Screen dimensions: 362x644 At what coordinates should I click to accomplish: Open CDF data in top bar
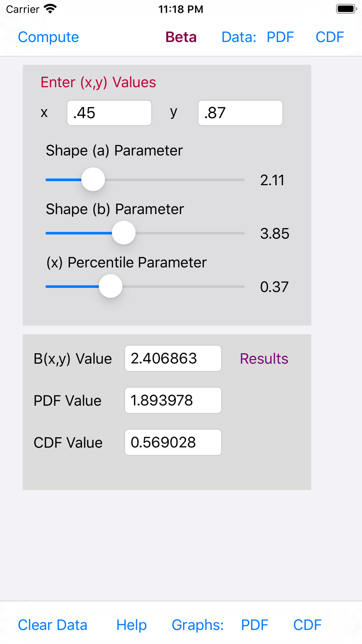point(330,37)
